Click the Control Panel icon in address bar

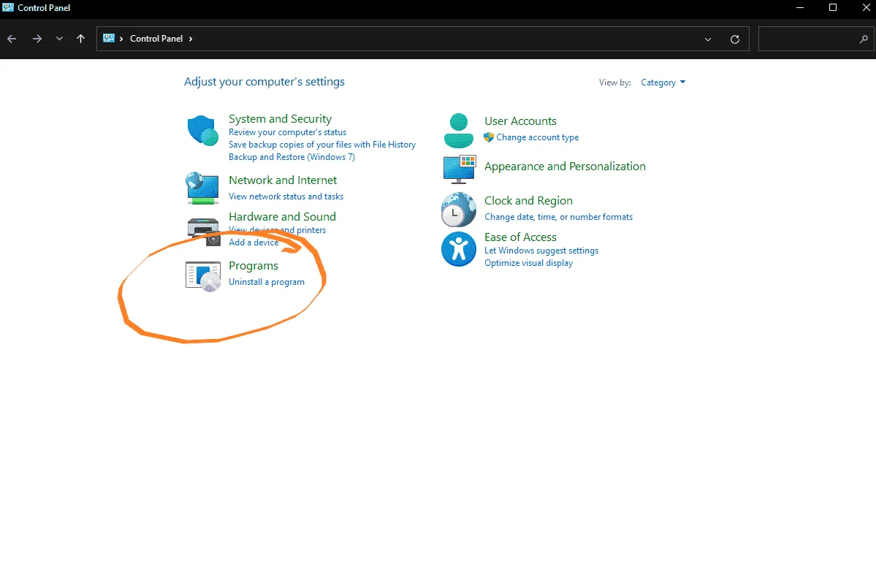[109, 39]
